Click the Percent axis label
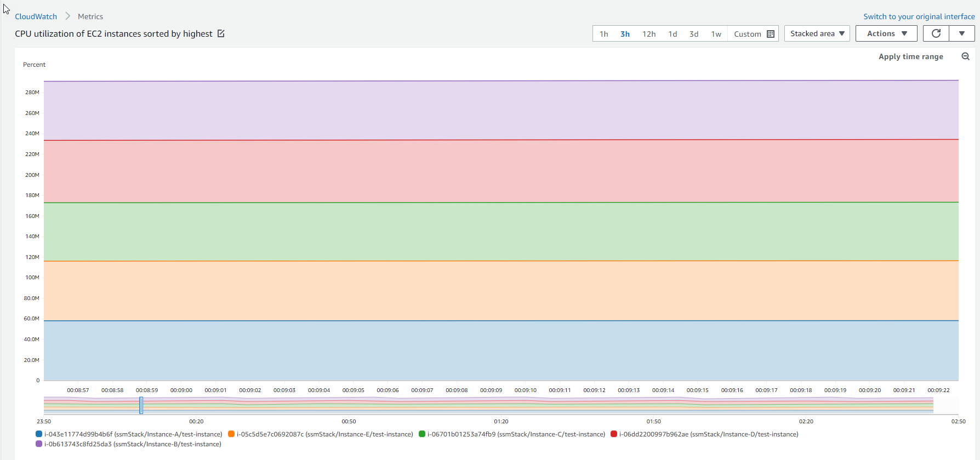Image resolution: width=980 pixels, height=460 pixels. [x=34, y=65]
